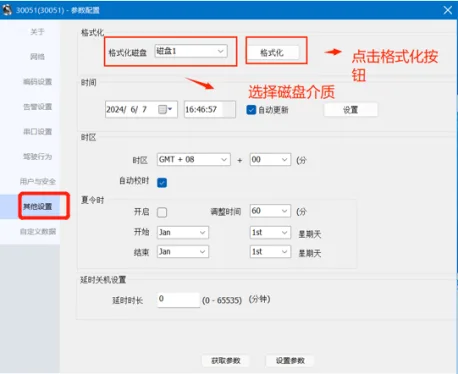Switch to the 网络 sidebar tab

coord(37,57)
